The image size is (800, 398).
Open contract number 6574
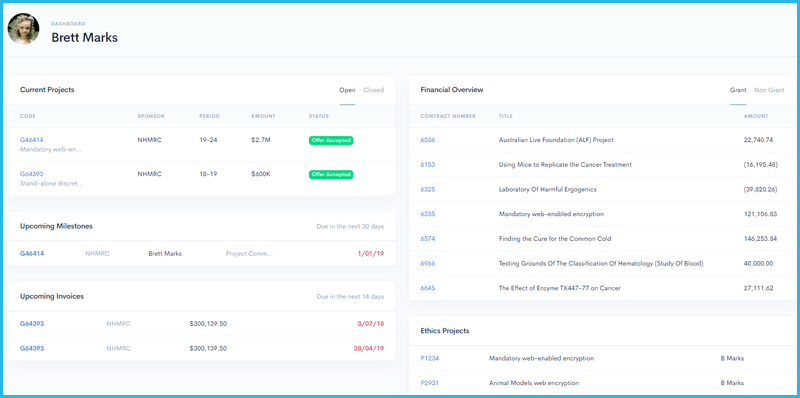pyautogui.click(x=428, y=239)
